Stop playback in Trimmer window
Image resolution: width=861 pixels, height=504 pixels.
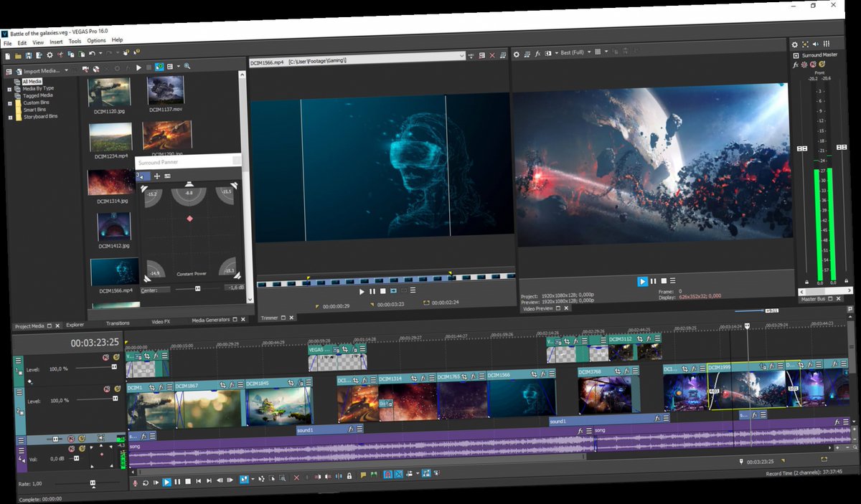pyautogui.click(x=382, y=291)
